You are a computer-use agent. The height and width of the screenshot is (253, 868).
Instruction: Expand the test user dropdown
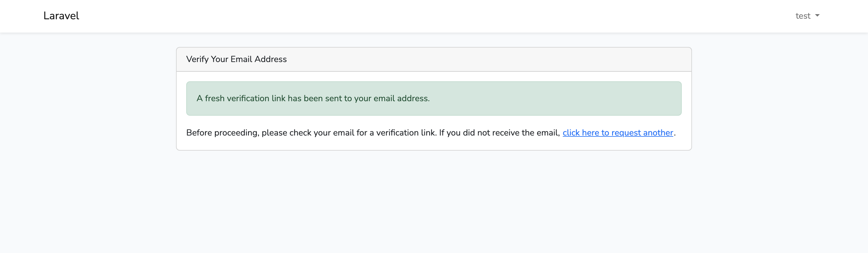click(x=807, y=16)
